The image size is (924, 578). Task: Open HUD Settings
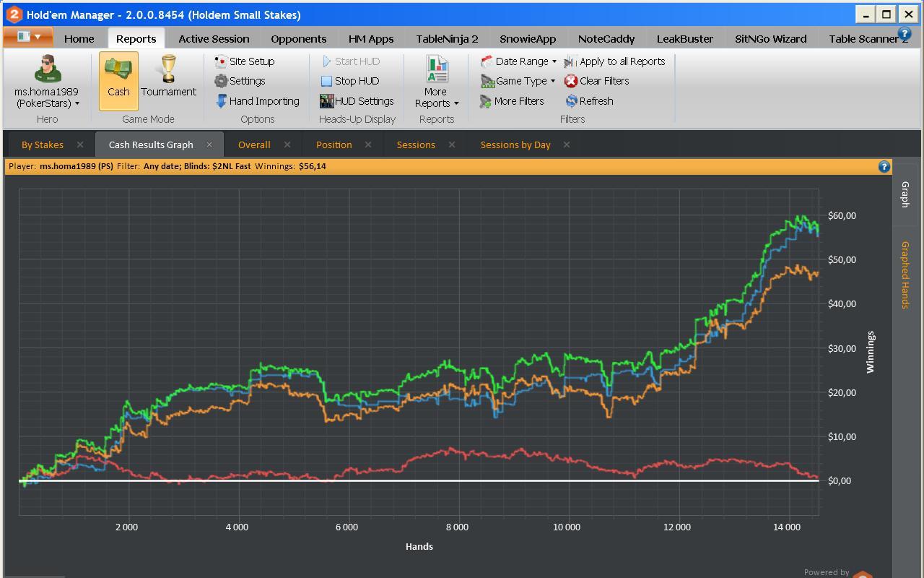[357, 101]
